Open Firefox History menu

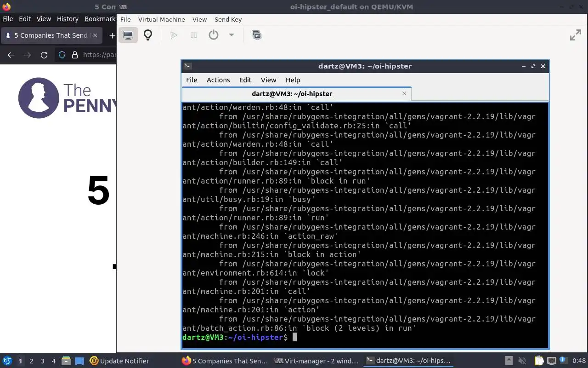pos(68,19)
